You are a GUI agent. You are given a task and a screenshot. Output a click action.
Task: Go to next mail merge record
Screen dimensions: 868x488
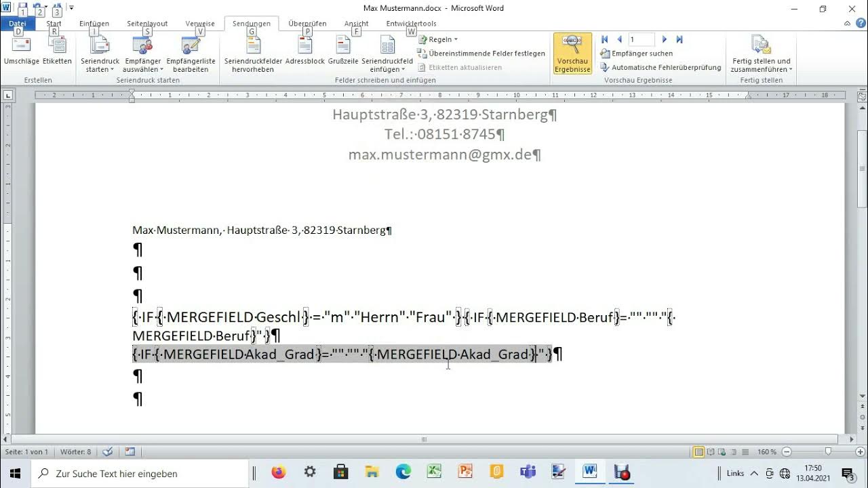click(665, 39)
